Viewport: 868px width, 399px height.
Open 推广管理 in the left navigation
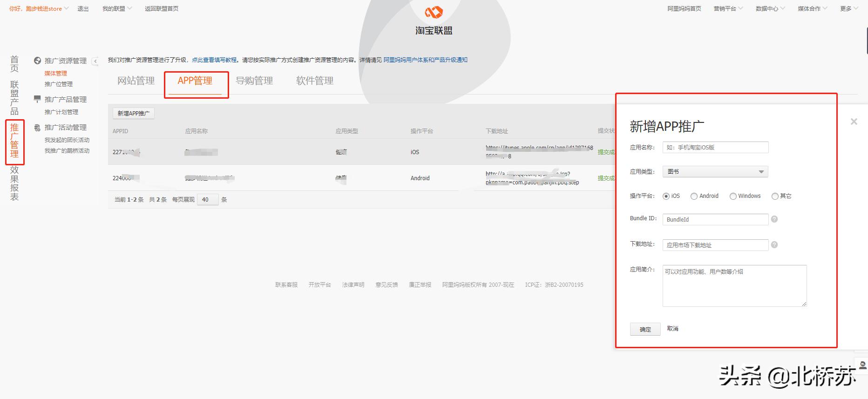(x=14, y=141)
